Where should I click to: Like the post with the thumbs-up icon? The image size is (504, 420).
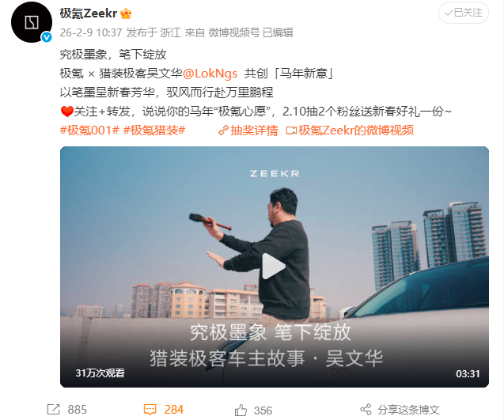coord(241,410)
